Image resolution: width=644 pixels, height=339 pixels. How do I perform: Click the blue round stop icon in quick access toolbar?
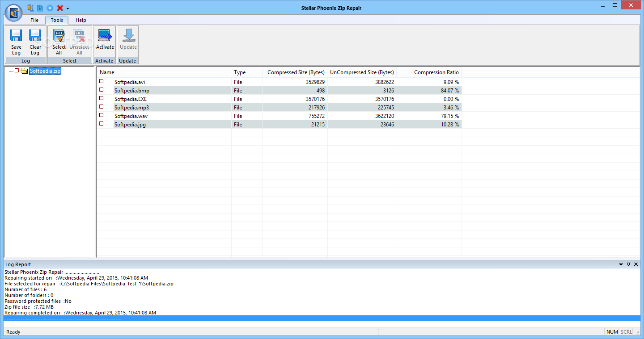[x=50, y=8]
